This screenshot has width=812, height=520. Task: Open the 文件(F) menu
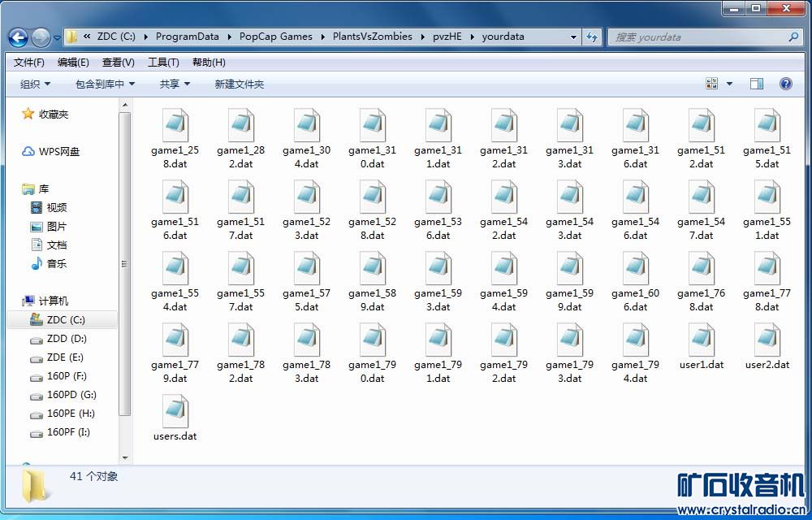click(29, 63)
